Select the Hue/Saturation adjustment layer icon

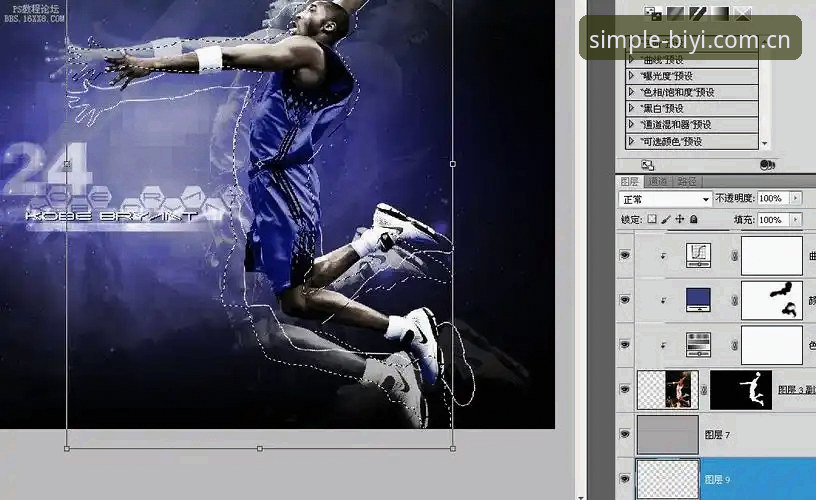click(x=698, y=345)
